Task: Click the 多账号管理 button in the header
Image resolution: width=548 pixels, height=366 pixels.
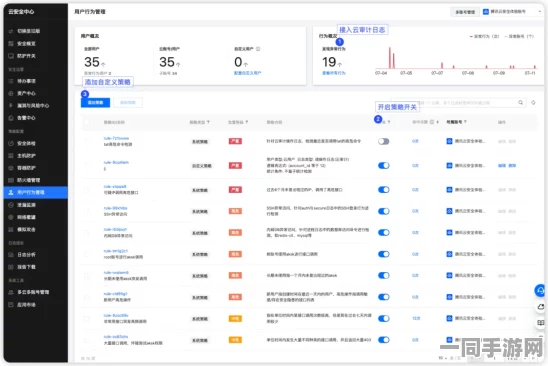Action: coord(465,12)
